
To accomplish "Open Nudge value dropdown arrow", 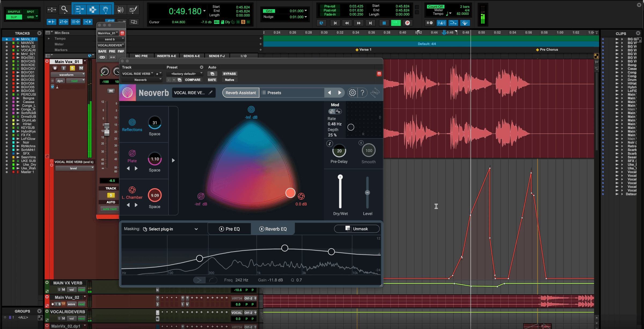I will pos(306,17).
